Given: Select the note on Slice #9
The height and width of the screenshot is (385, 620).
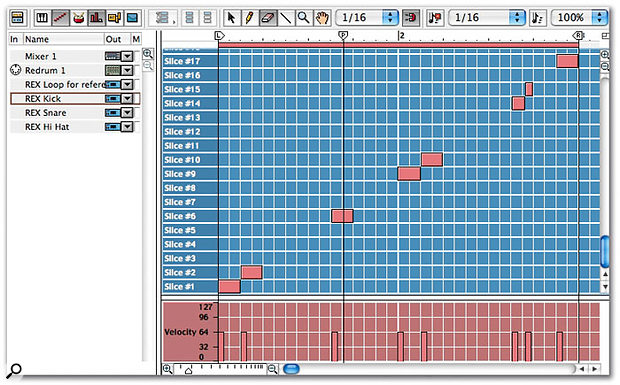Looking at the screenshot, I should pyautogui.click(x=409, y=174).
